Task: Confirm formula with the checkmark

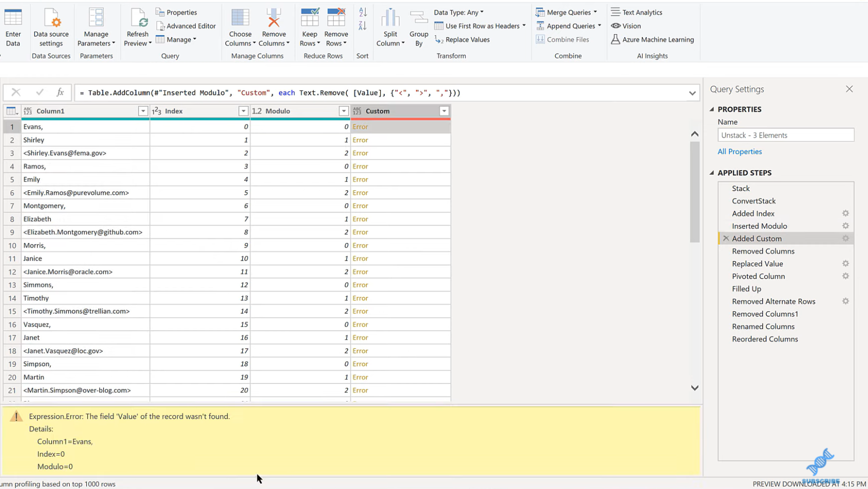Action: [40, 93]
